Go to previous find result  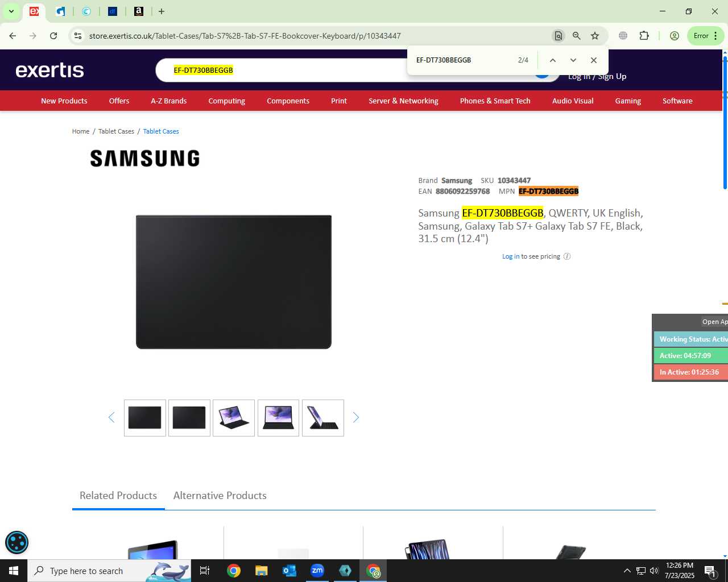[x=553, y=60]
